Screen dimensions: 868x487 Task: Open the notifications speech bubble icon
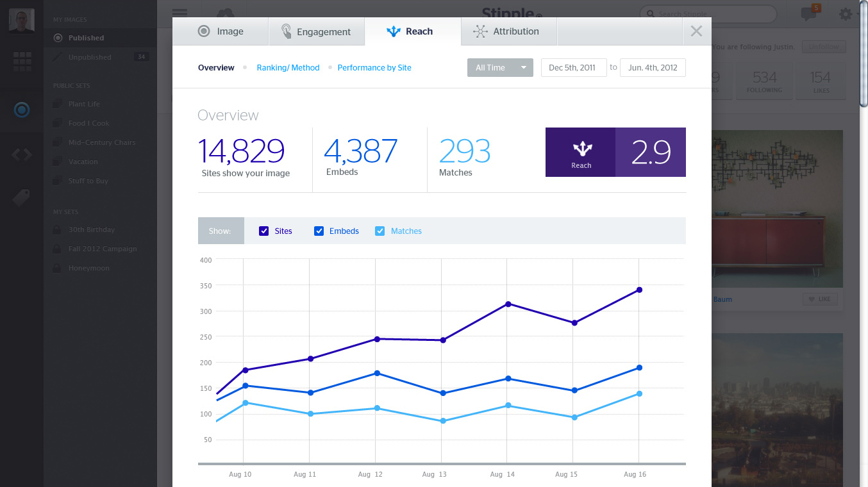click(x=809, y=14)
